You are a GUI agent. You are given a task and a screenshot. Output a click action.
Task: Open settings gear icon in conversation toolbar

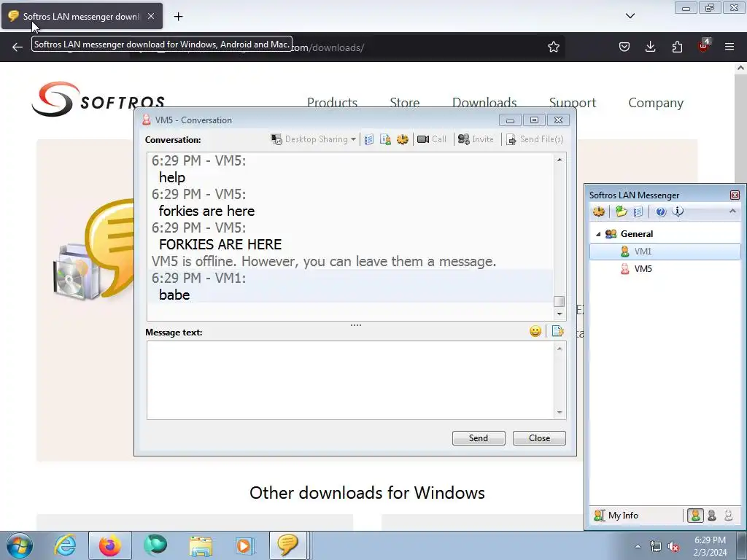pyautogui.click(x=403, y=139)
